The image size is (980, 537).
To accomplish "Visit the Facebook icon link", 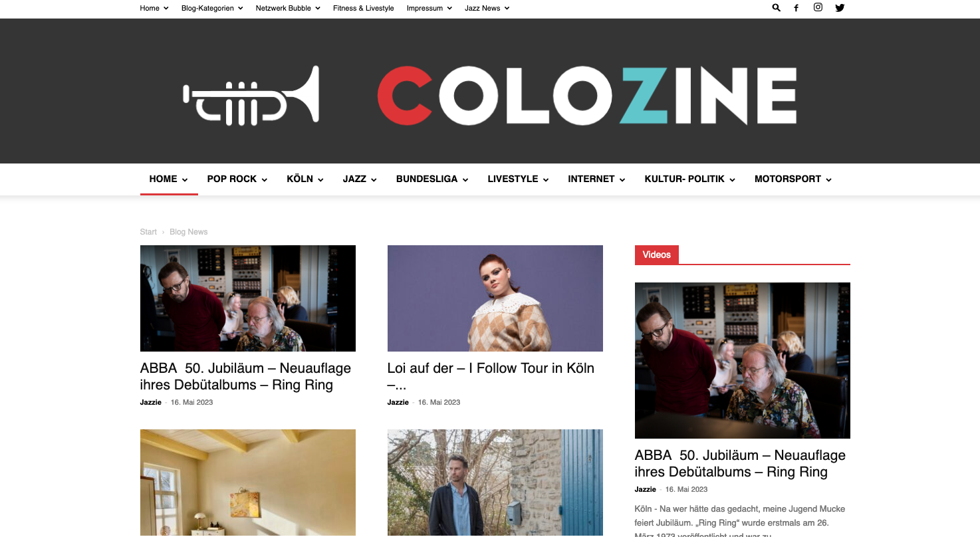I will point(796,8).
